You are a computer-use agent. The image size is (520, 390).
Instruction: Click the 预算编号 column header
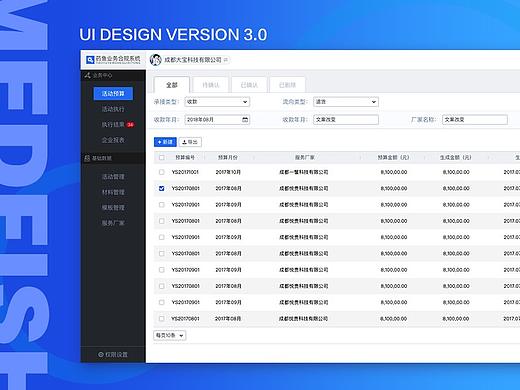coord(185,157)
